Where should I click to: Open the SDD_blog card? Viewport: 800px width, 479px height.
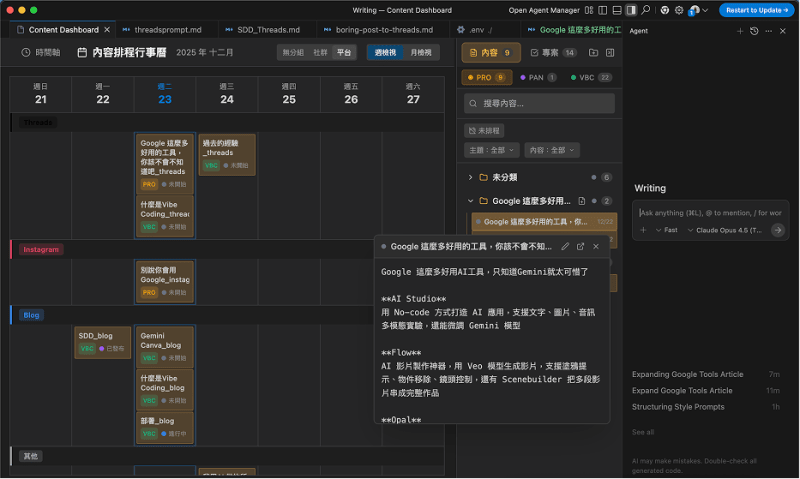pyautogui.click(x=103, y=343)
